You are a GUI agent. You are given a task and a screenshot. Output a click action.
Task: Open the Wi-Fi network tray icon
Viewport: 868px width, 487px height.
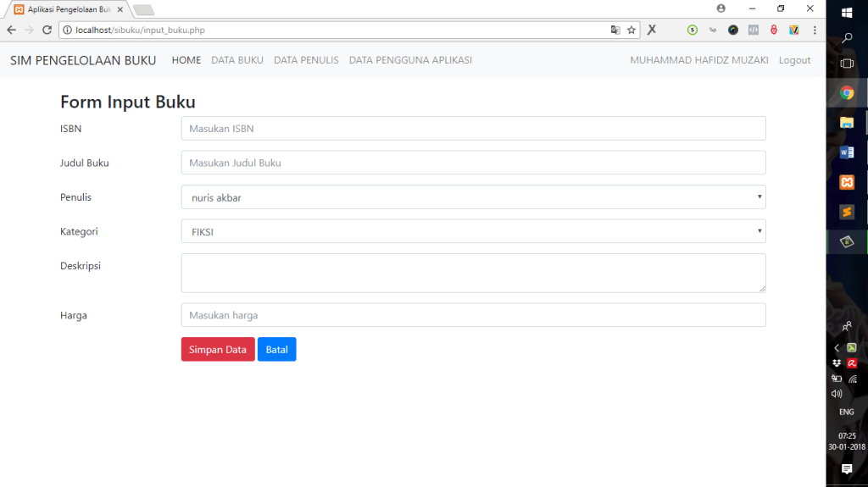853,379
